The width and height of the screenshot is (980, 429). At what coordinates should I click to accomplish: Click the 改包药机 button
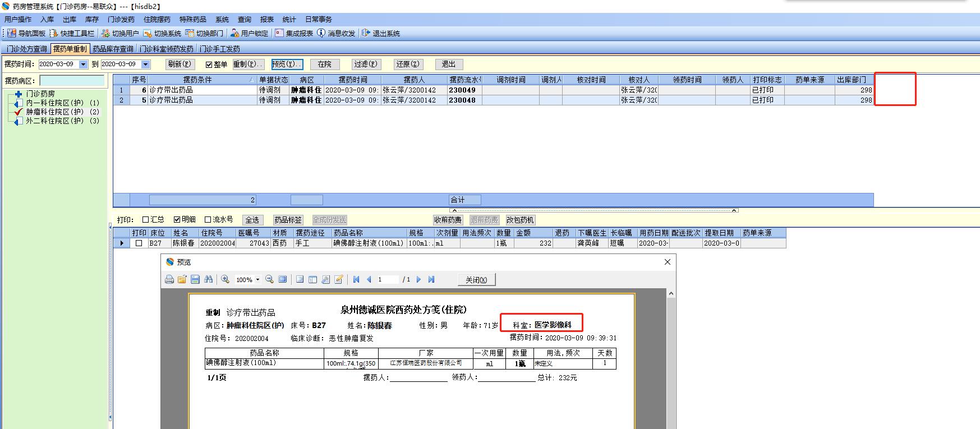[521, 220]
